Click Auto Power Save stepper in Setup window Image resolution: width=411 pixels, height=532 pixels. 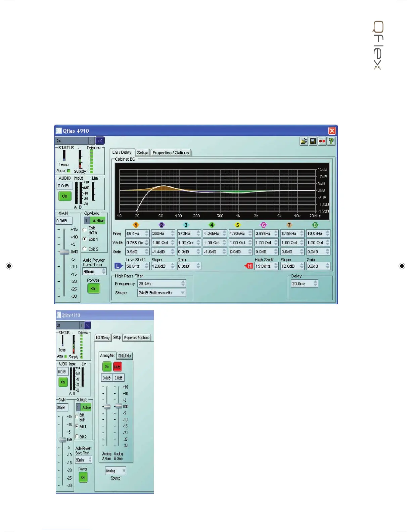click(90, 460)
